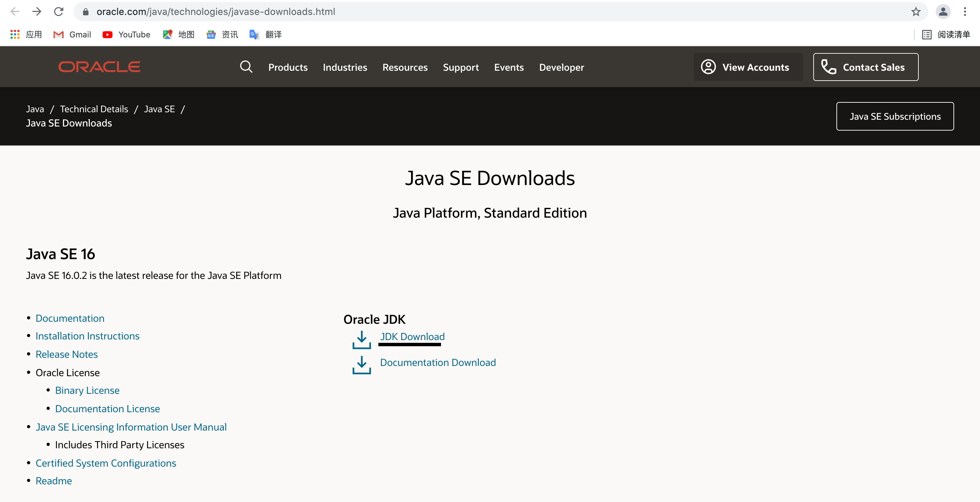Go to the Technical Details breadcrumb
980x502 pixels.
tap(94, 109)
